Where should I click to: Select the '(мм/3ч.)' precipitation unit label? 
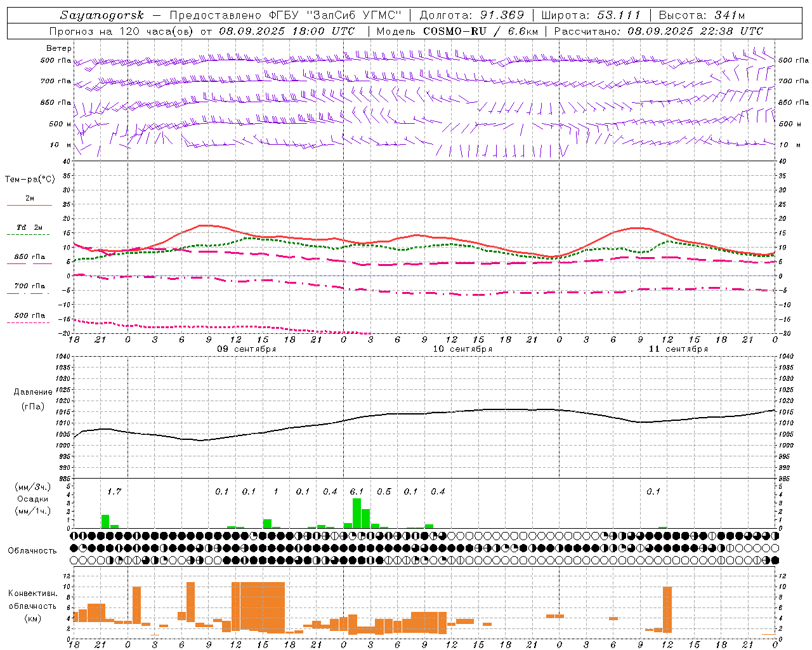click(33, 487)
